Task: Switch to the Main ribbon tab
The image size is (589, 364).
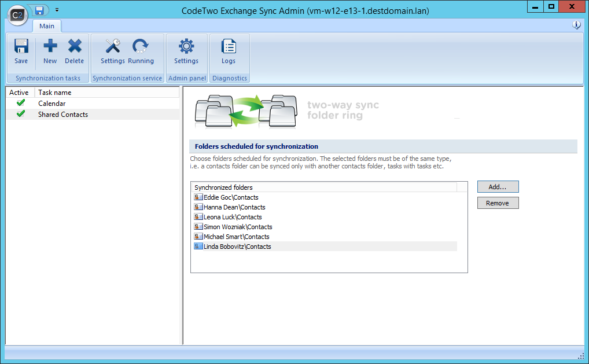Action: pyautogui.click(x=47, y=26)
